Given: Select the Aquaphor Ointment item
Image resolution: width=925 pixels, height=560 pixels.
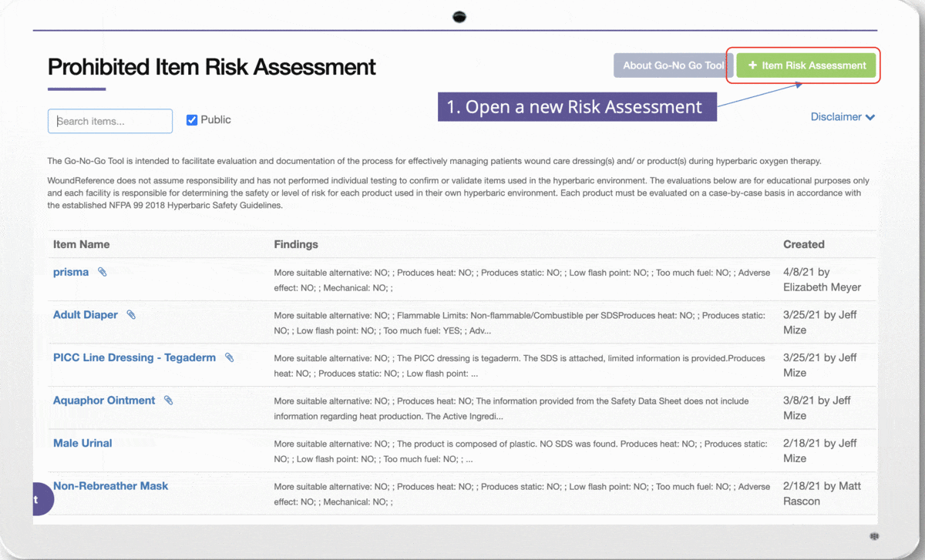Looking at the screenshot, I should click(104, 400).
